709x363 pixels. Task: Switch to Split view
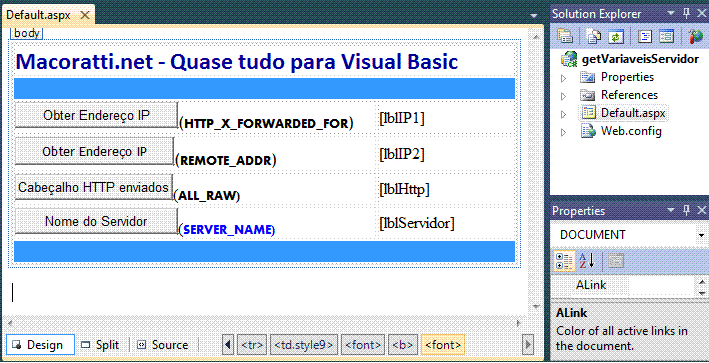point(100,345)
